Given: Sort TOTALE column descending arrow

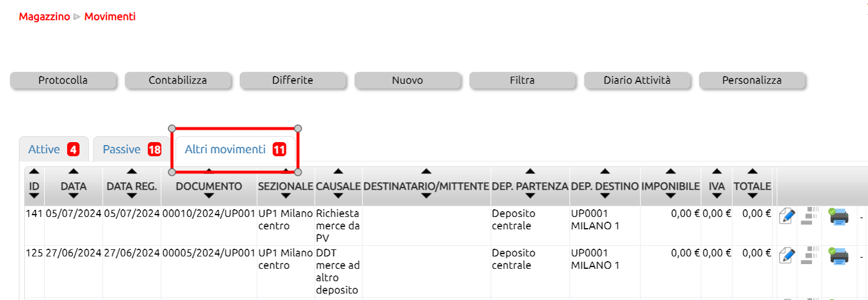Looking at the screenshot, I should tap(752, 196).
